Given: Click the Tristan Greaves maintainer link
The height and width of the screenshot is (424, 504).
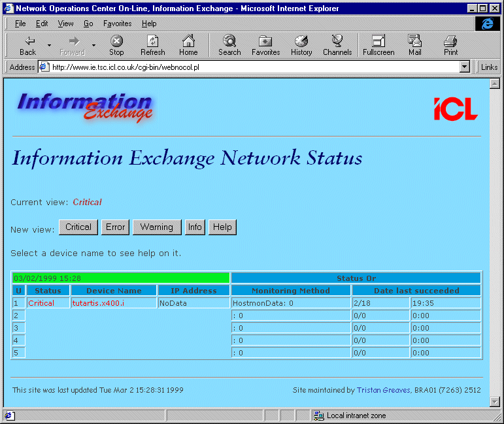Looking at the screenshot, I should 383,390.
